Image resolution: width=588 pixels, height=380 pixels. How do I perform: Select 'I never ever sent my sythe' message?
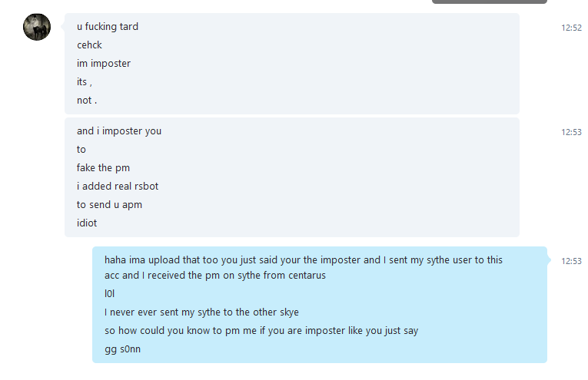[201, 312]
